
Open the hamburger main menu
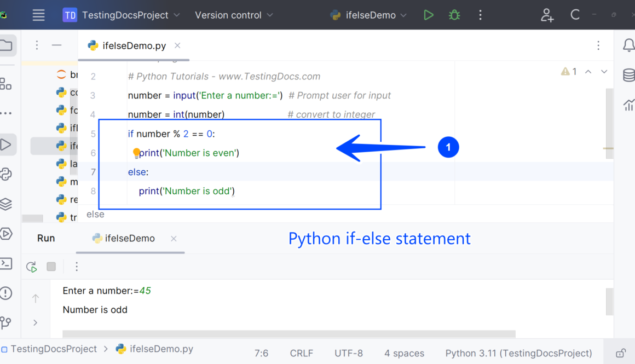tap(38, 15)
